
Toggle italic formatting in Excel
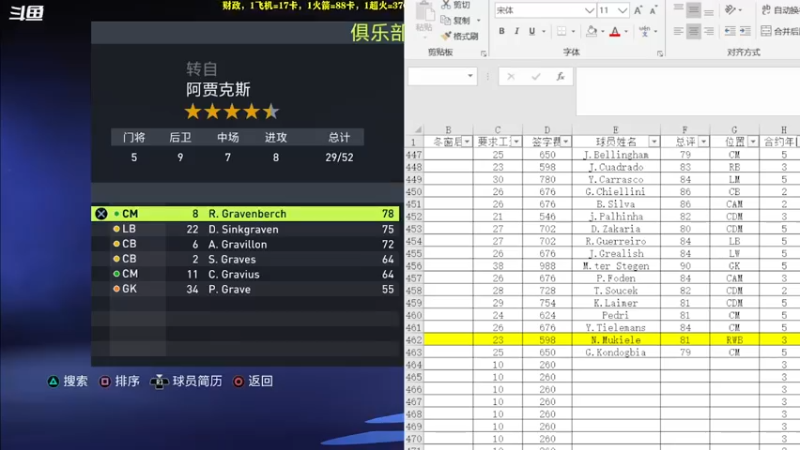click(516, 31)
